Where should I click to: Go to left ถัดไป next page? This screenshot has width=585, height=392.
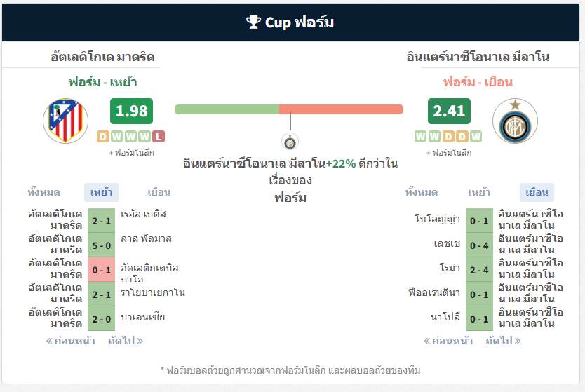[x=126, y=341]
